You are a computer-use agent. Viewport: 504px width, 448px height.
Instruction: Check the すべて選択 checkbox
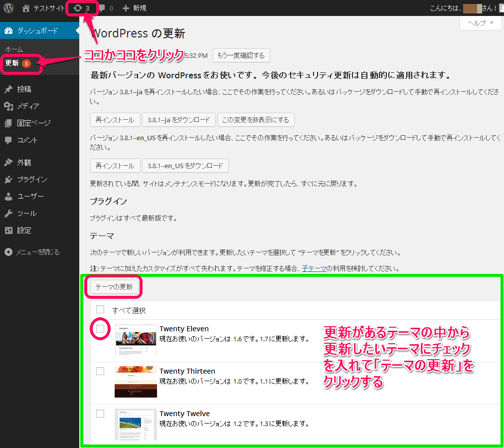[x=100, y=309]
